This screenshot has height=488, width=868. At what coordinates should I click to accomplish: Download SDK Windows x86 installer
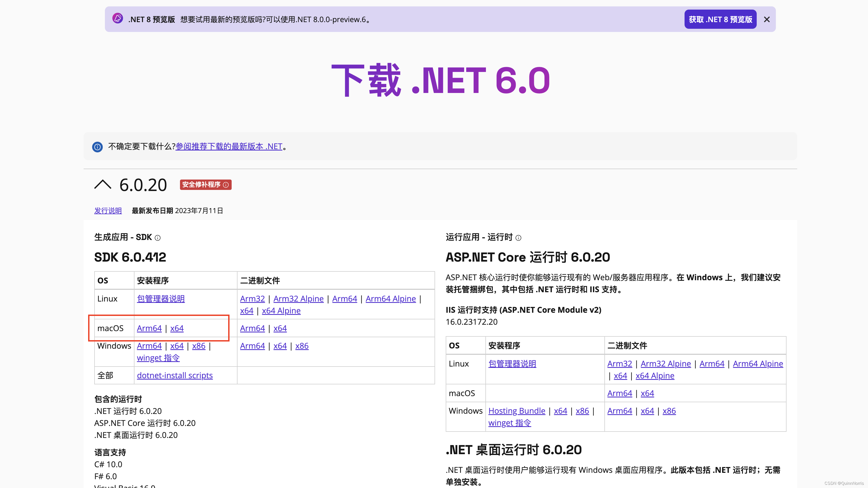tap(198, 346)
